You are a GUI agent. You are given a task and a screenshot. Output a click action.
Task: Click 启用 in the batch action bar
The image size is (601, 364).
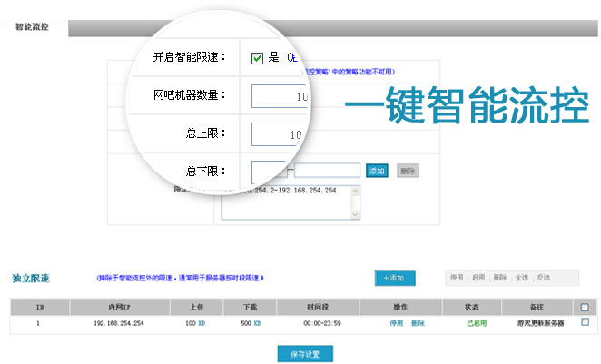(x=478, y=278)
